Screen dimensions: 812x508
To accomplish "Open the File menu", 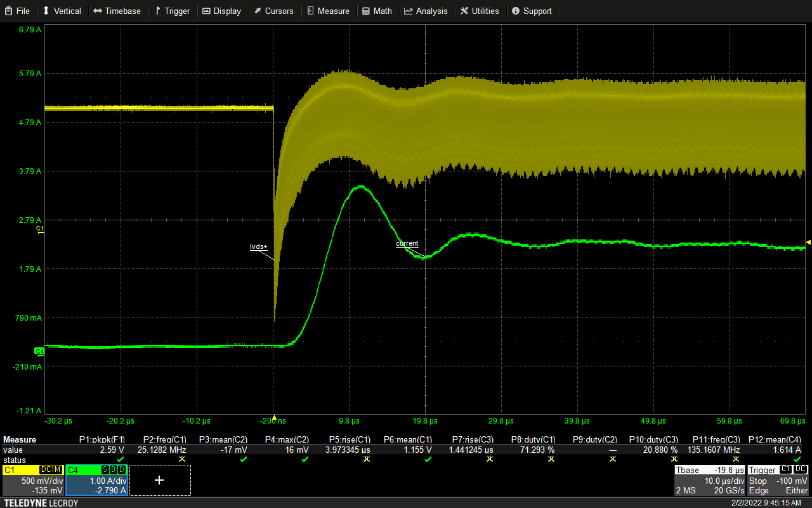I will pyautogui.click(x=17, y=11).
